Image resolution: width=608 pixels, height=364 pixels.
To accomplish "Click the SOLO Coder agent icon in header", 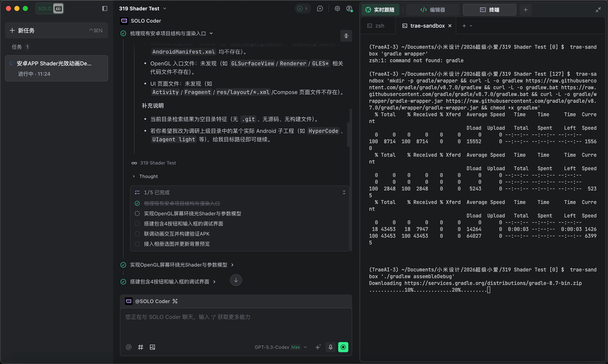I will point(124,21).
